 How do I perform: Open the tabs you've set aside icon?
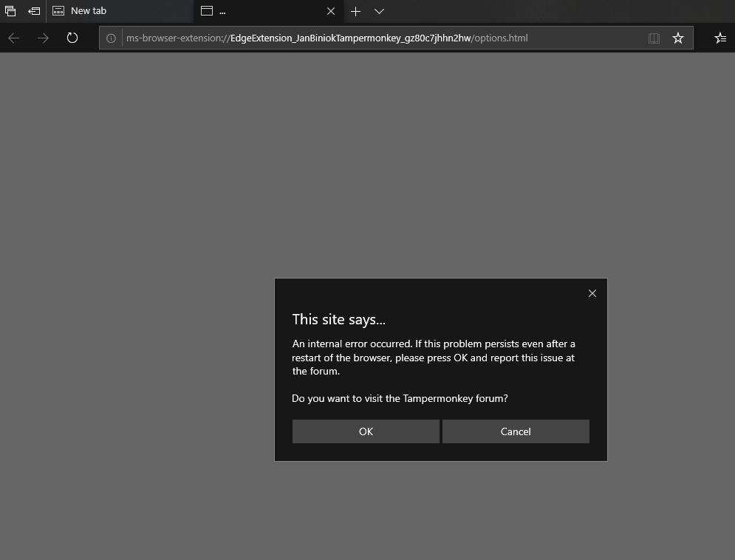pyautogui.click(x=10, y=11)
